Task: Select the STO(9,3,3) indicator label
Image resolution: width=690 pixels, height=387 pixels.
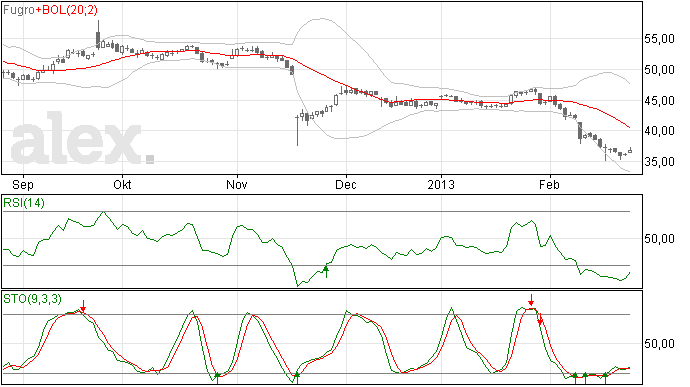Action: 32,299
